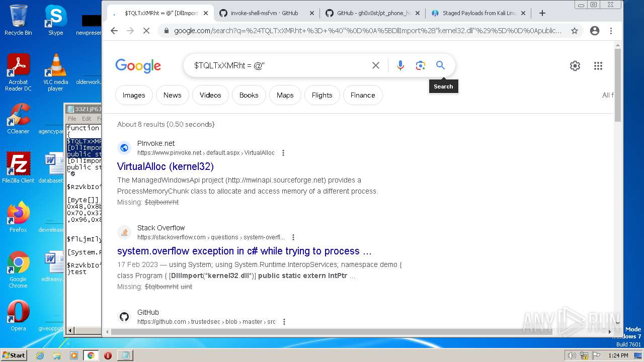Image resolution: width=644 pixels, height=362 pixels.
Task: Launch CCleaner from desktop
Action: (18, 119)
